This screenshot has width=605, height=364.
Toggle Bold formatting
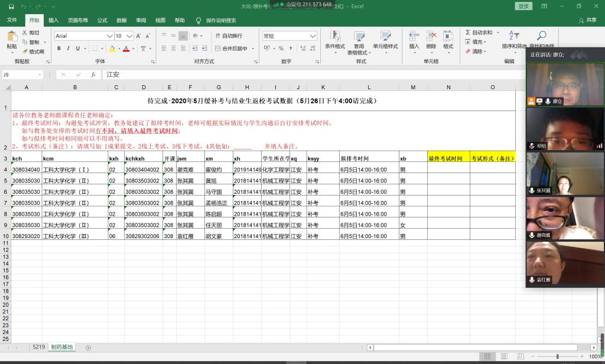[x=60, y=48]
